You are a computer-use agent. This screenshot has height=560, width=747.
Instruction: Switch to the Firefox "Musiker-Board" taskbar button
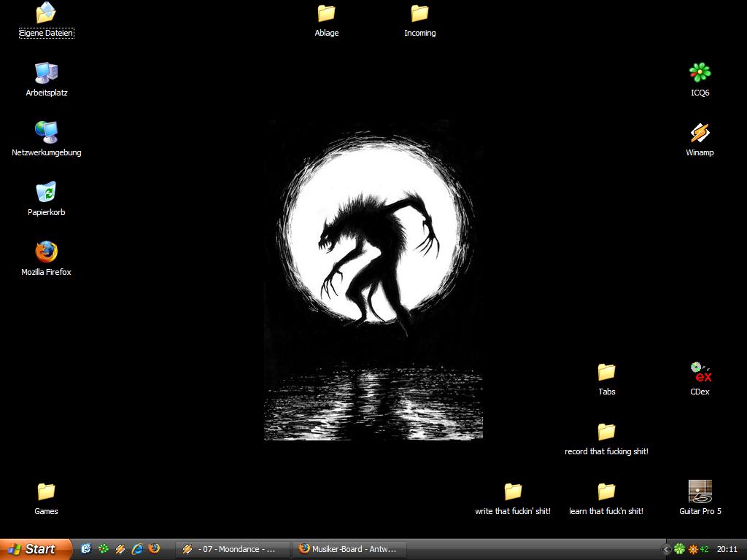pos(349,549)
